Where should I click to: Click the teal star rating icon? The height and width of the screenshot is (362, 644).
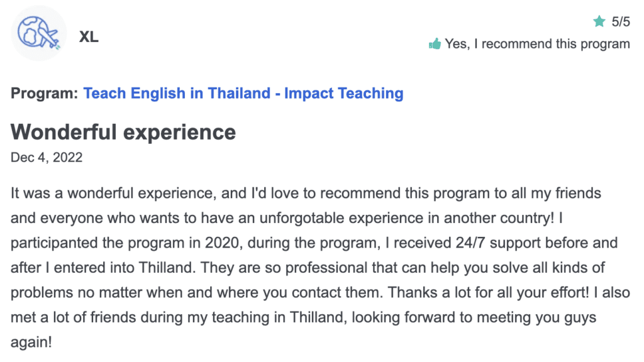point(599,21)
